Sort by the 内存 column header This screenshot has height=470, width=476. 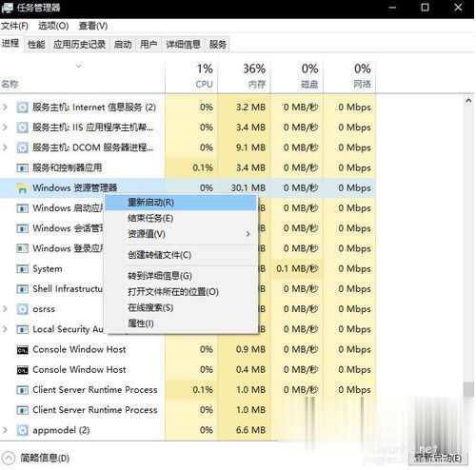245,76
